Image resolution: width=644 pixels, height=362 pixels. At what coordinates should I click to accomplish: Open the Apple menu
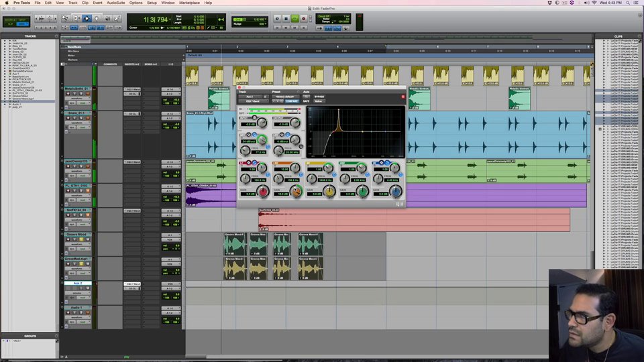(x=7, y=3)
